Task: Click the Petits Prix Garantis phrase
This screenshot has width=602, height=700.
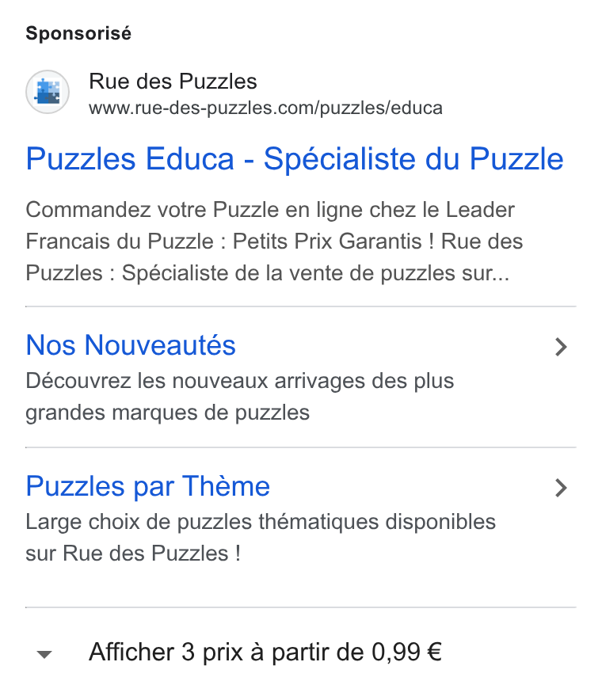Action: [327, 242]
